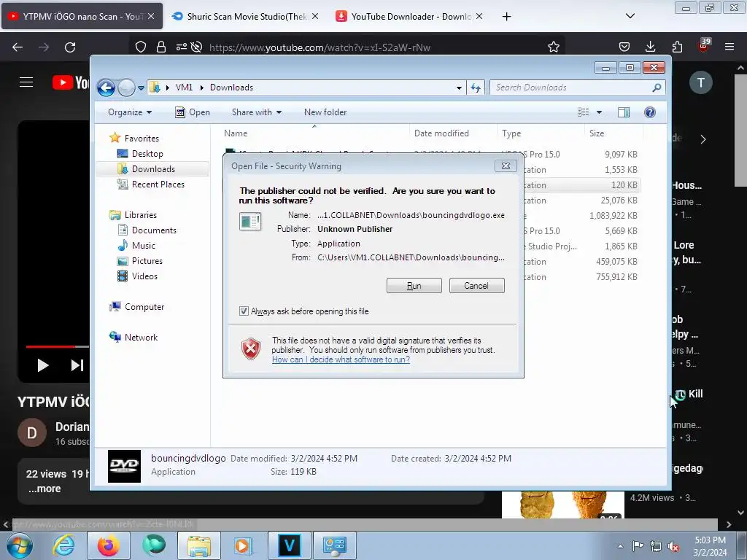This screenshot has width=747, height=560.
Task: Click the YouTube play button
Action: [43, 365]
